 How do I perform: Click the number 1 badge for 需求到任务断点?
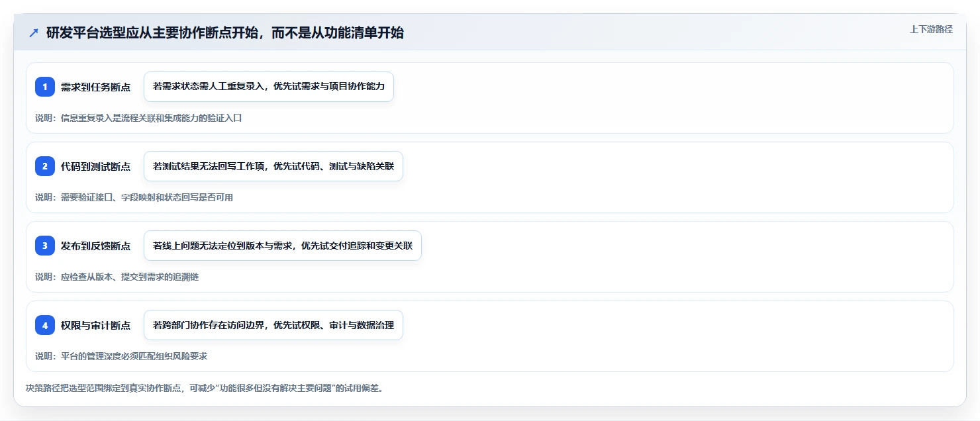point(45,87)
